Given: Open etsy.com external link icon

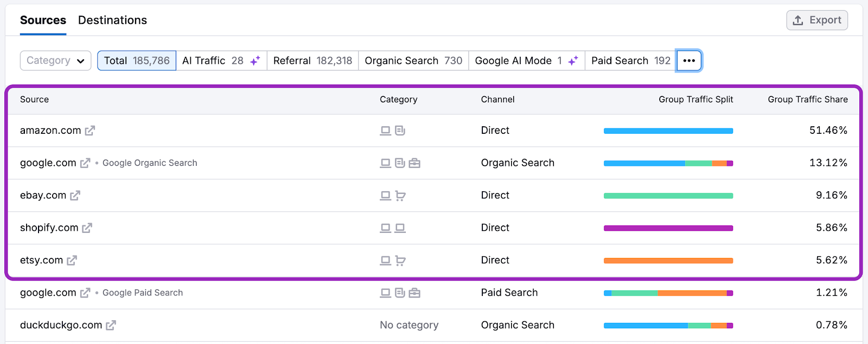Looking at the screenshot, I should pyautogui.click(x=72, y=261).
